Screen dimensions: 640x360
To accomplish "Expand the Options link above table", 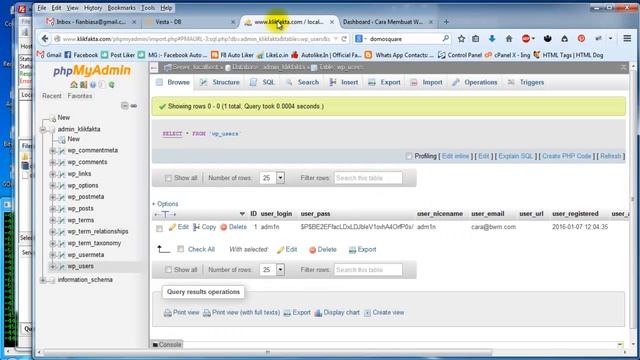I will point(165,204).
